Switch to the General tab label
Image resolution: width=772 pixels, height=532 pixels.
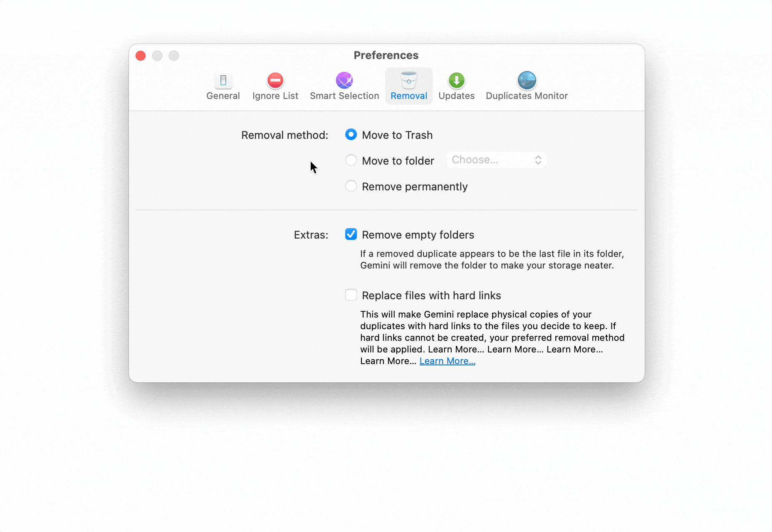pos(223,96)
